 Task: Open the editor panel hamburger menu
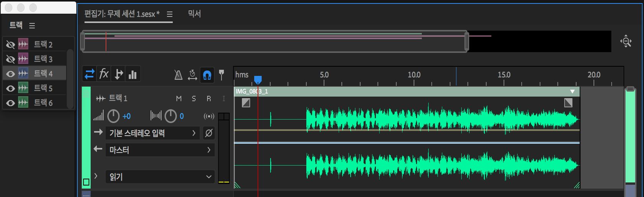click(x=170, y=14)
